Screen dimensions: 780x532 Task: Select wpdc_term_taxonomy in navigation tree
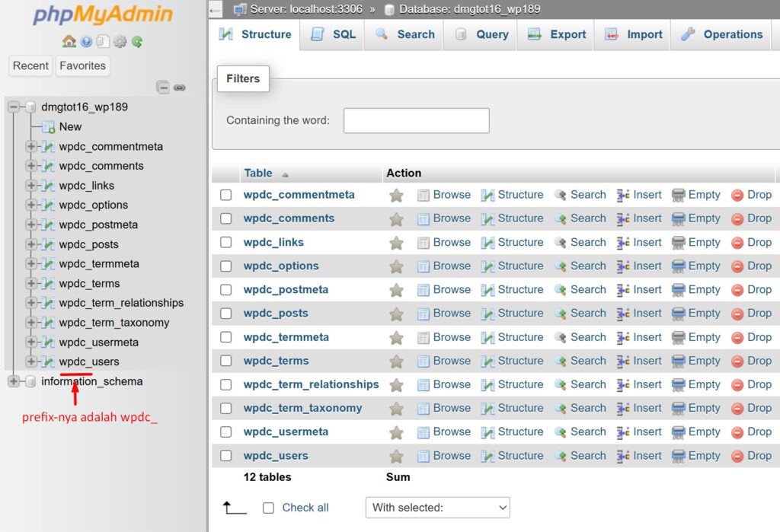tap(114, 323)
